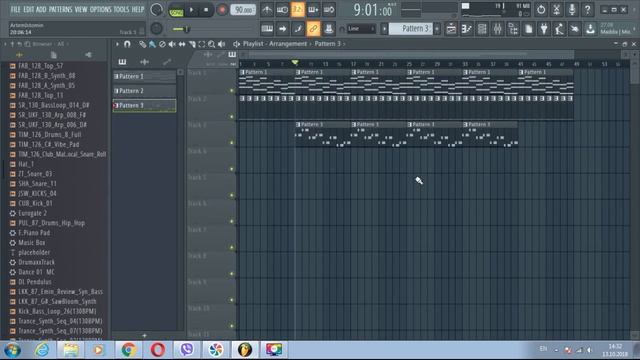Click the tempo tapper icon
The height and width of the screenshot is (360, 640).
[x=559, y=29]
